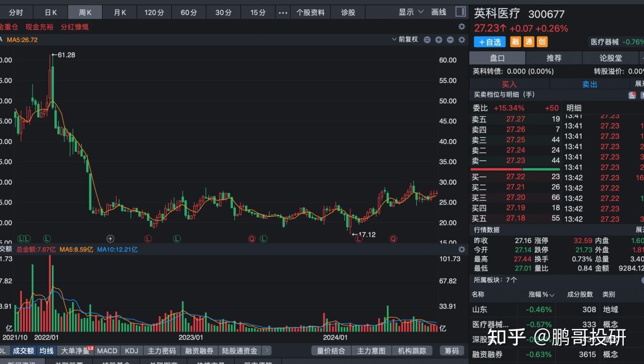Screen dimensions: 644x364
Task: Toggle the 均线 moving average indicator
Action: tap(46, 351)
